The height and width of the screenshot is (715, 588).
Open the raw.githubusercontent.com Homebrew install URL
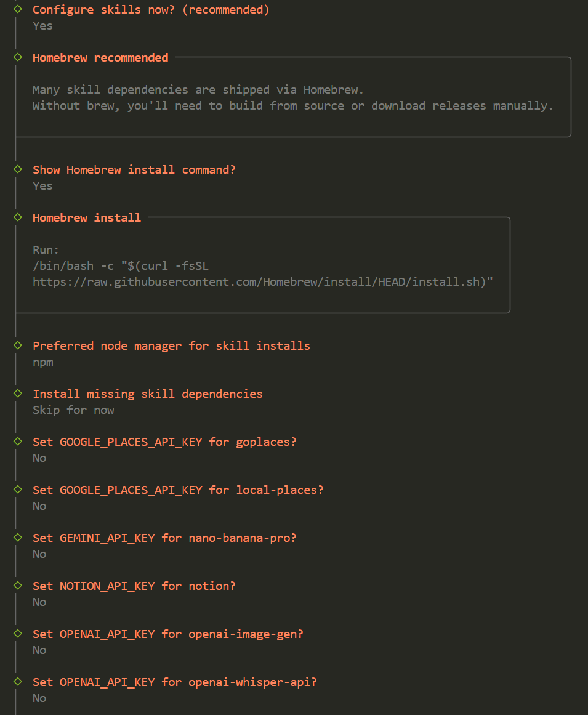click(x=263, y=282)
